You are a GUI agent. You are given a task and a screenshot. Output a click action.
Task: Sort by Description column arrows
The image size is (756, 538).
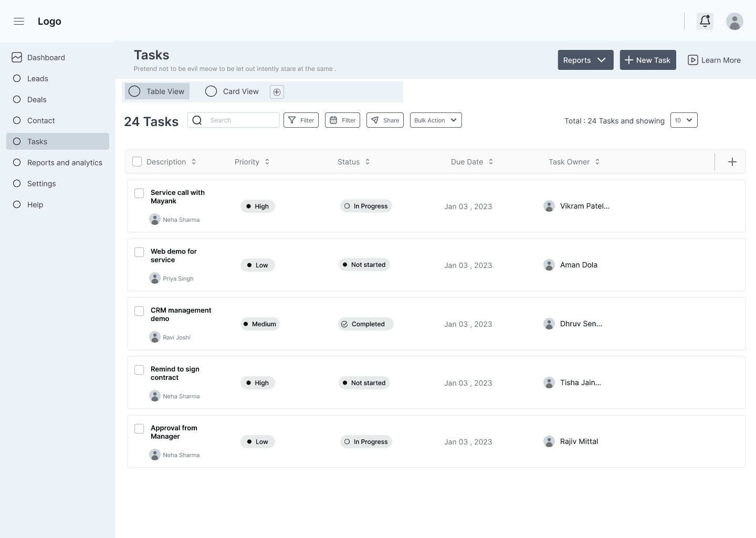[x=194, y=162]
